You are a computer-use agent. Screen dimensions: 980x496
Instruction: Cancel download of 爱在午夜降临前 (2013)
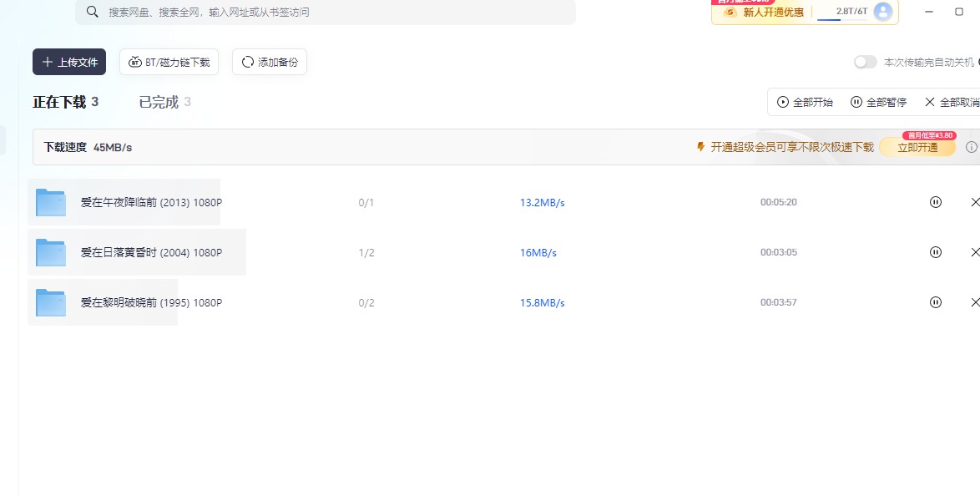pyautogui.click(x=975, y=202)
